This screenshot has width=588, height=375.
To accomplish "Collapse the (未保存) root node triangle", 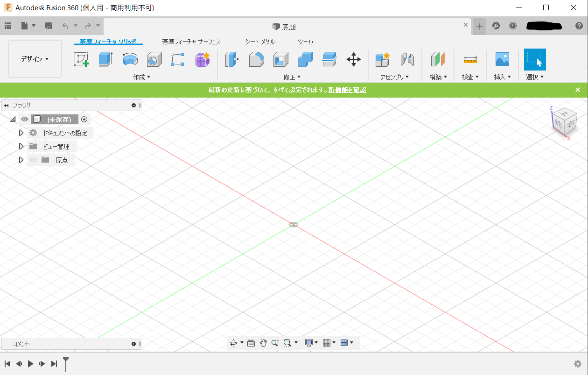I will point(13,120).
